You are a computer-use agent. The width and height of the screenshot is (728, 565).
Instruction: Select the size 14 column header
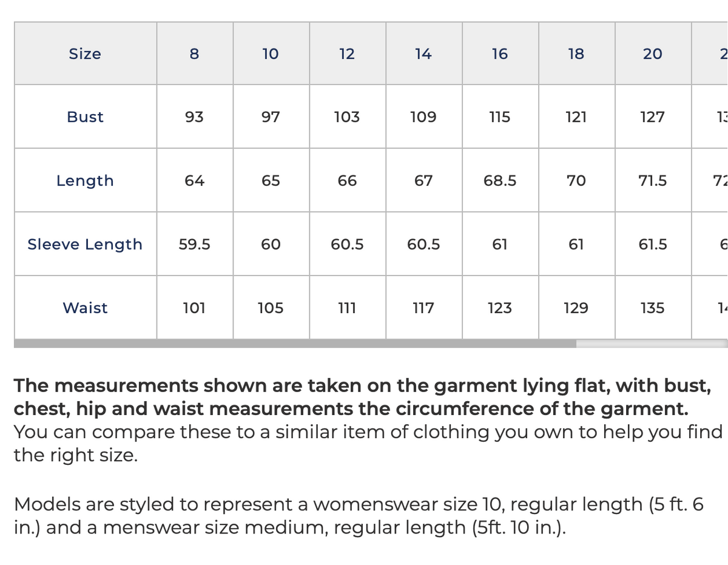424,53
